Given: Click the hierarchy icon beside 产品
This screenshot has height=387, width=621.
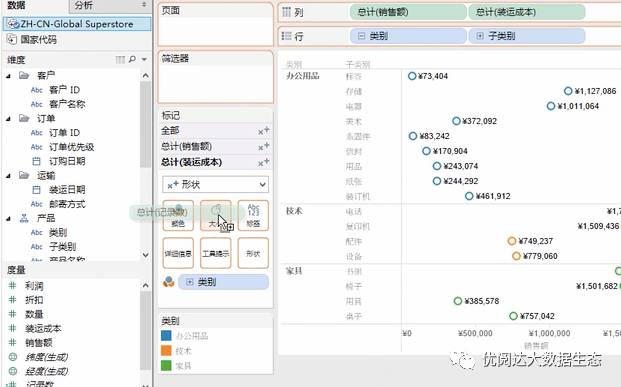Looking at the screenshot, I should tap(24, 218).
